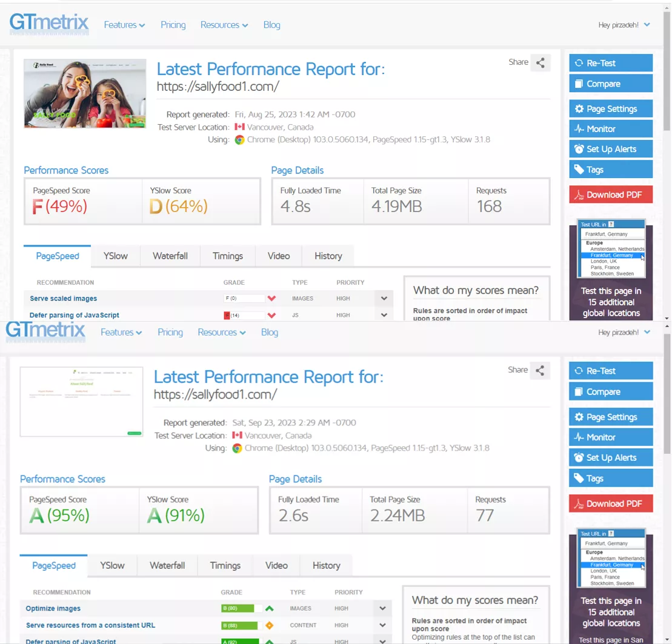Click Set Up Alerts in the Aug 25 report
672x644 pixels.
(611, 149)
